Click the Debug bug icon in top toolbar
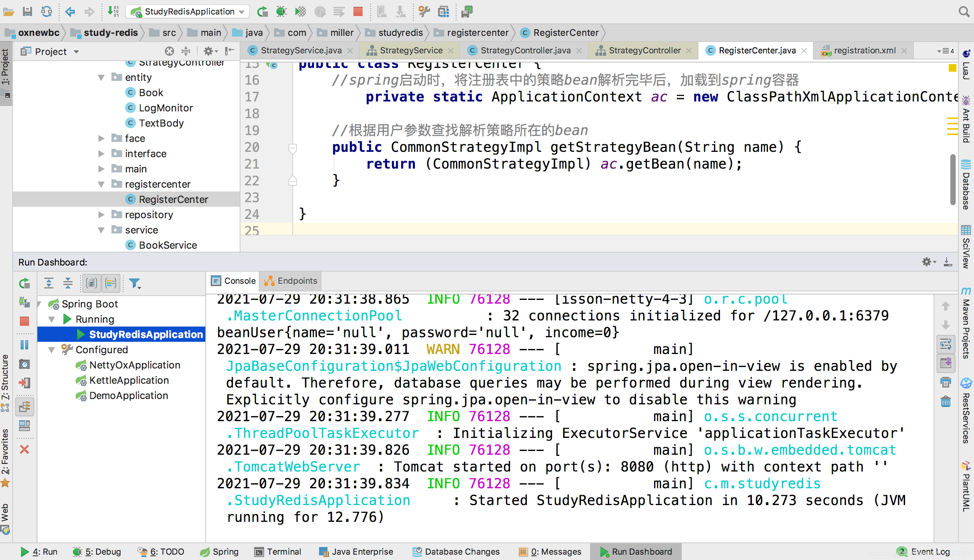The width and height of the screenshot is (974, 560). 281,11
